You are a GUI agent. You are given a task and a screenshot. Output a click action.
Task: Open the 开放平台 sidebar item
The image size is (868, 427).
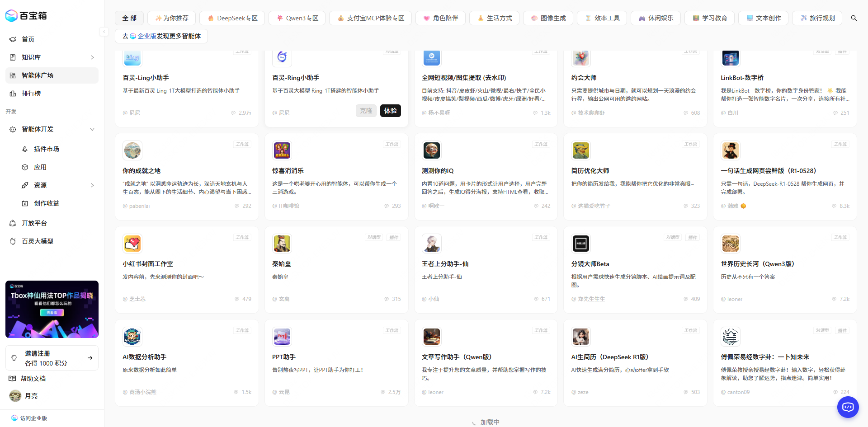point(33,223)
